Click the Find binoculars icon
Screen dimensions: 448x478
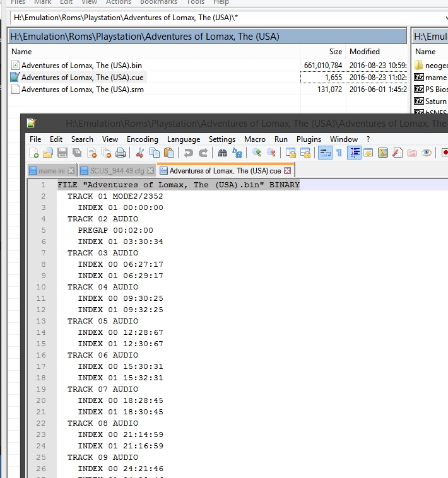point(222,153)
